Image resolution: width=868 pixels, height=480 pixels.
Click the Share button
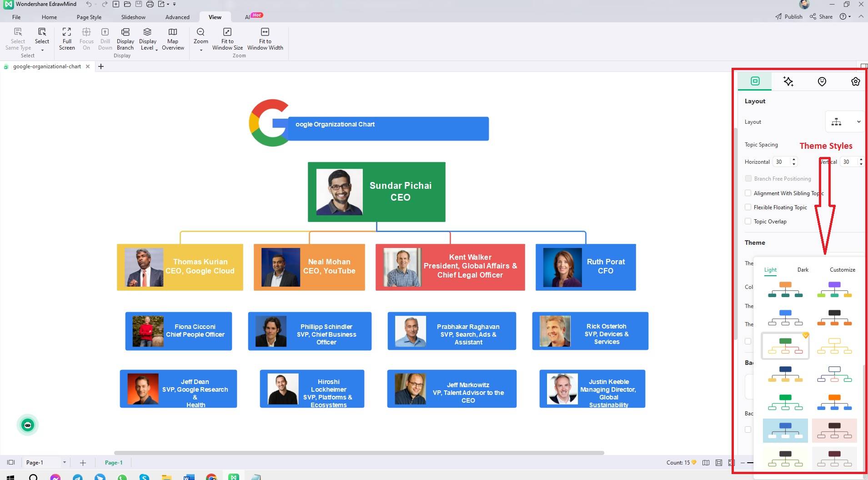click(821, 17)
